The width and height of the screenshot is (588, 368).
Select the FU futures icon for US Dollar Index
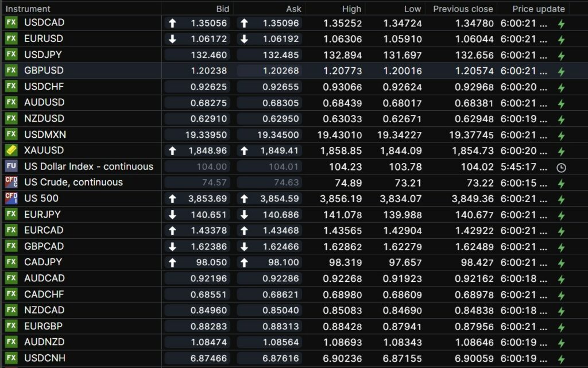[x=11, y=166]
